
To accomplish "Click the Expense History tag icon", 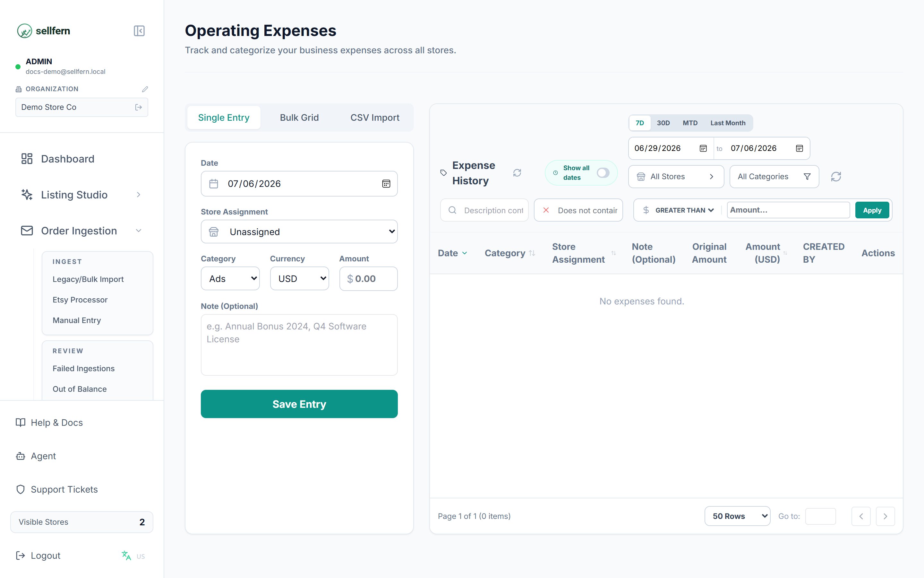I will click(443, 173).
